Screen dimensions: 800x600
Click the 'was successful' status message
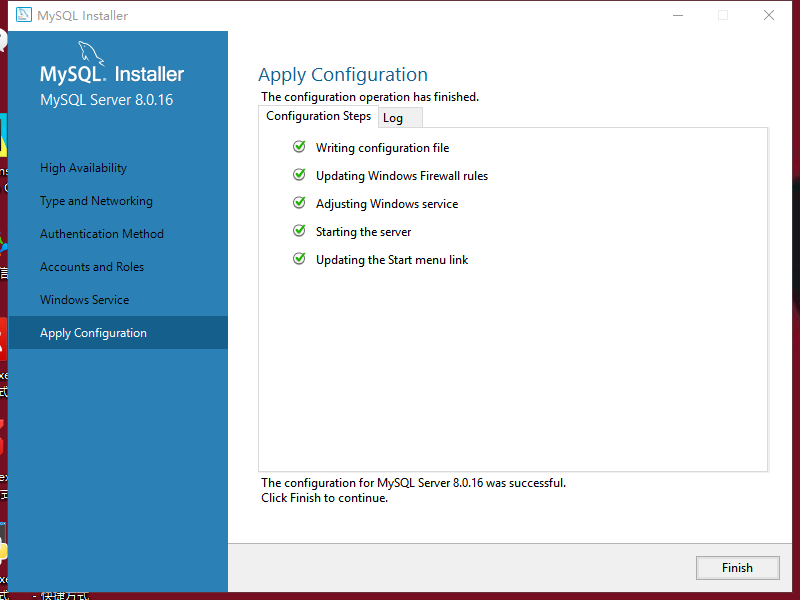(413, 483)
